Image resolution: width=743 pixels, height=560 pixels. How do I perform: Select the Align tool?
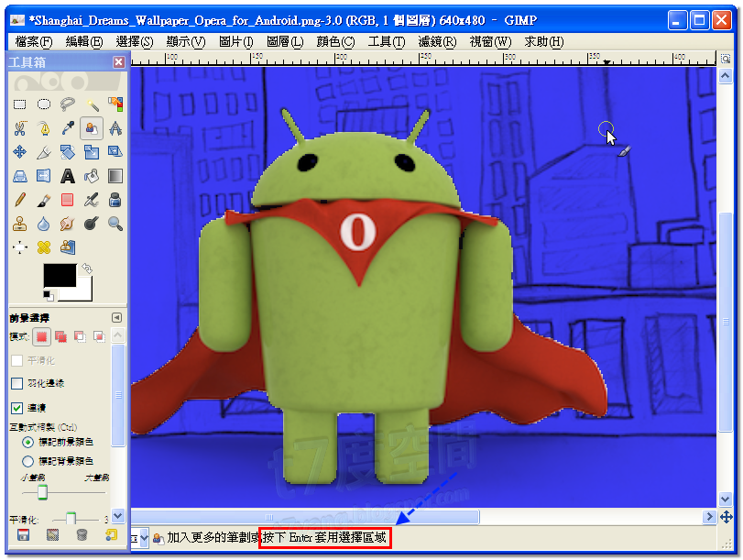pyautogui.click(x=19, y=247)
